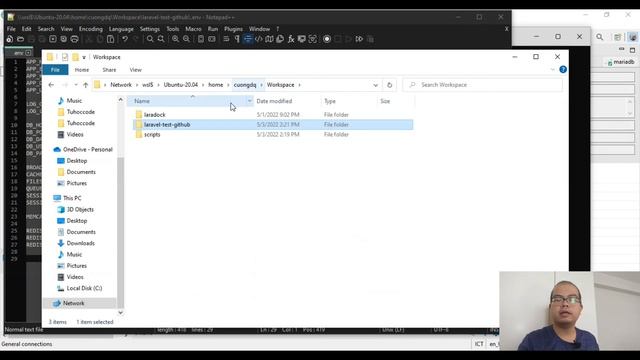Viewport: 640px width, 360px height.
Task: Open Explorer Help question mark icon
Action: click(563, 69)
